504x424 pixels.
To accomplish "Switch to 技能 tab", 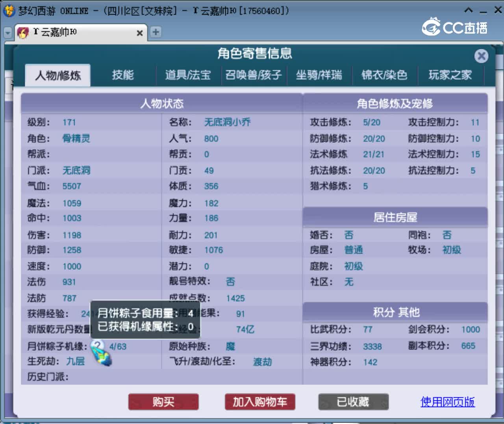I will pos(123,75).
